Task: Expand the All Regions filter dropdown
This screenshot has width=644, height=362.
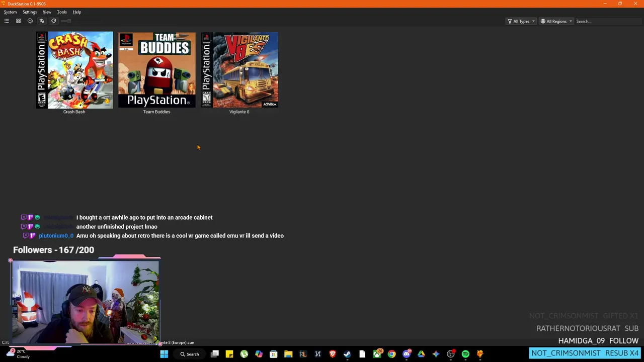Action: tap(556, 21)
